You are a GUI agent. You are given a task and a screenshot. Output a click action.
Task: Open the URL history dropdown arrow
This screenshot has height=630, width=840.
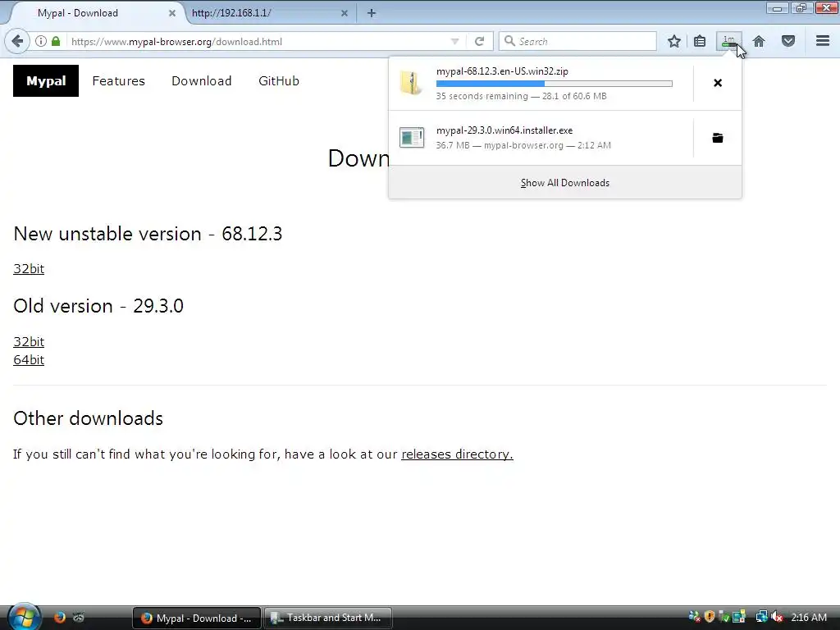click(454, 41)
